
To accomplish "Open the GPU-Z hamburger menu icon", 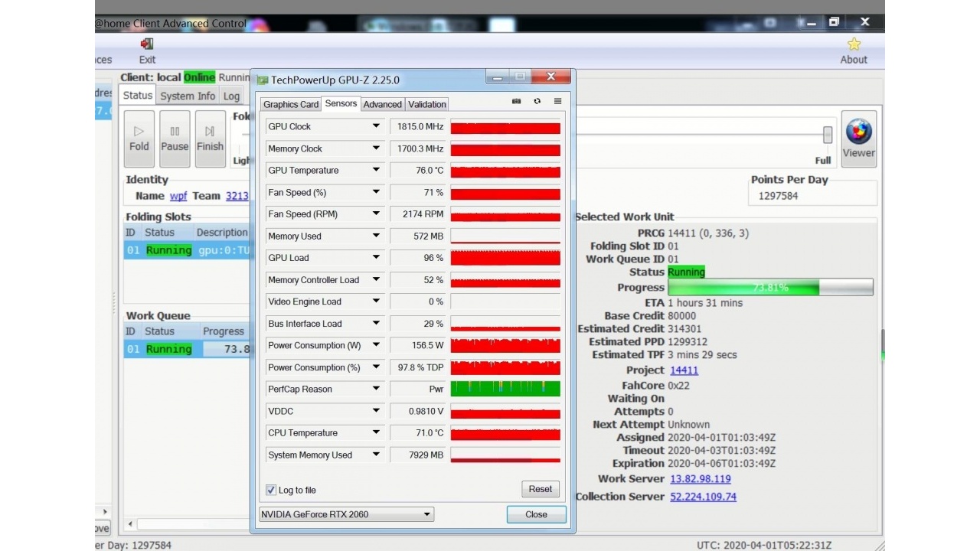I will tap(557, 101).
